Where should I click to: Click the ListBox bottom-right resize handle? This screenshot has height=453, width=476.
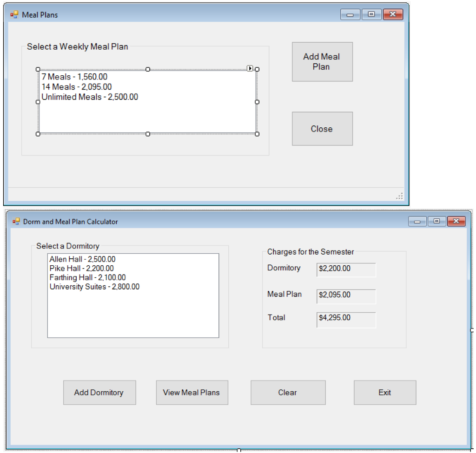click(x=257, y=134)
